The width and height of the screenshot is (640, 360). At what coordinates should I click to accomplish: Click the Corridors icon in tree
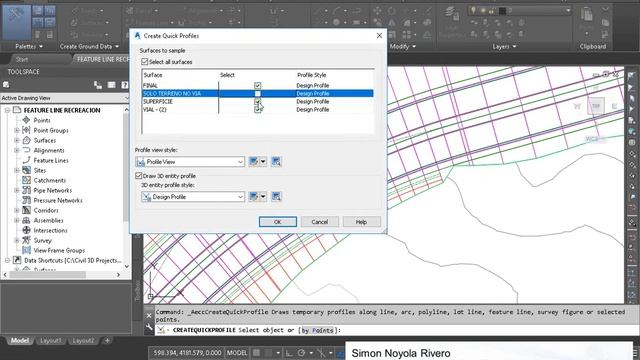tap(27, 210)
